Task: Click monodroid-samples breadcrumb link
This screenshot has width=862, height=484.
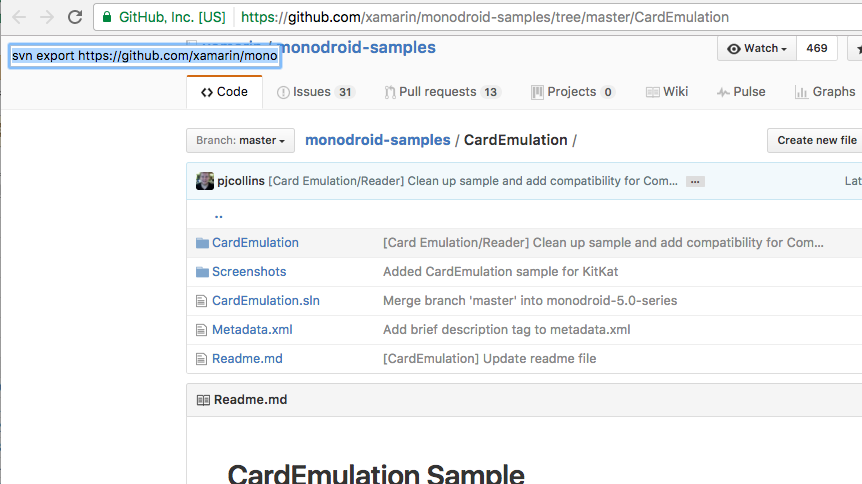Action: tap(378, 140)
